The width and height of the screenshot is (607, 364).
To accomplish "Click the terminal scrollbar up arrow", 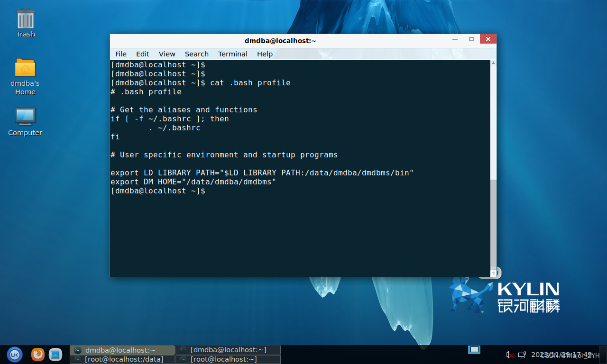I will (x=494, y=63).
